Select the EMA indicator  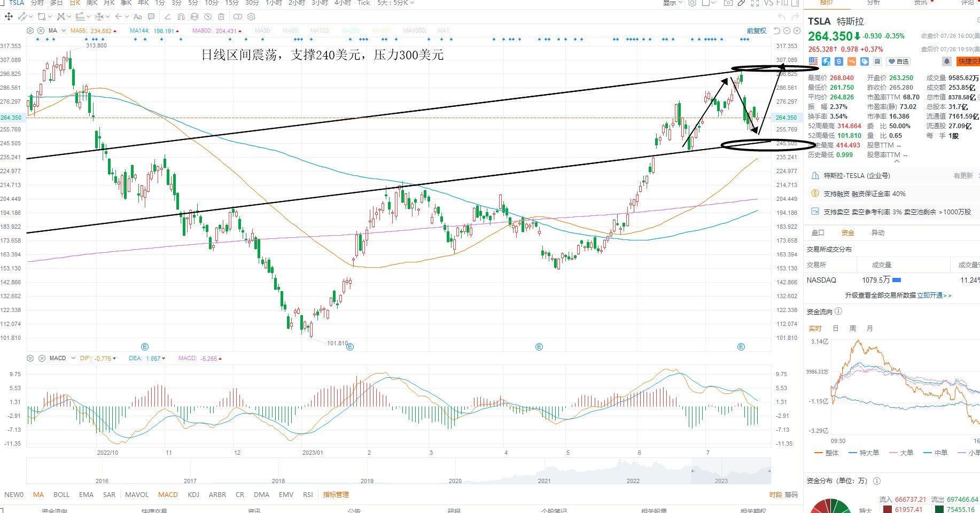click(86, 494)
